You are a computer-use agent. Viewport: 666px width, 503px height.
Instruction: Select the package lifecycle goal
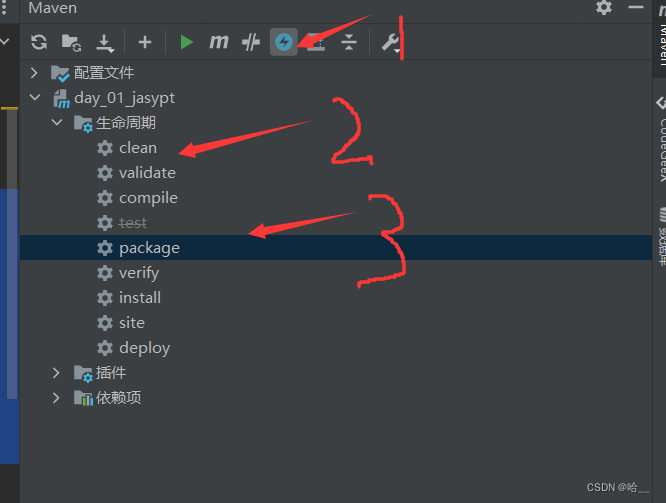coord(148,248)
